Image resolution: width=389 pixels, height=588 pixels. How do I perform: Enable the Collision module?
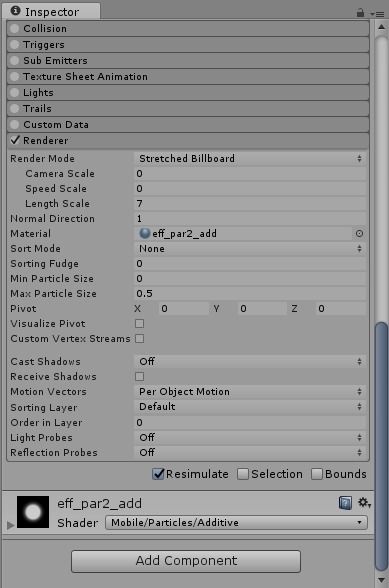[x=15, y=28]
